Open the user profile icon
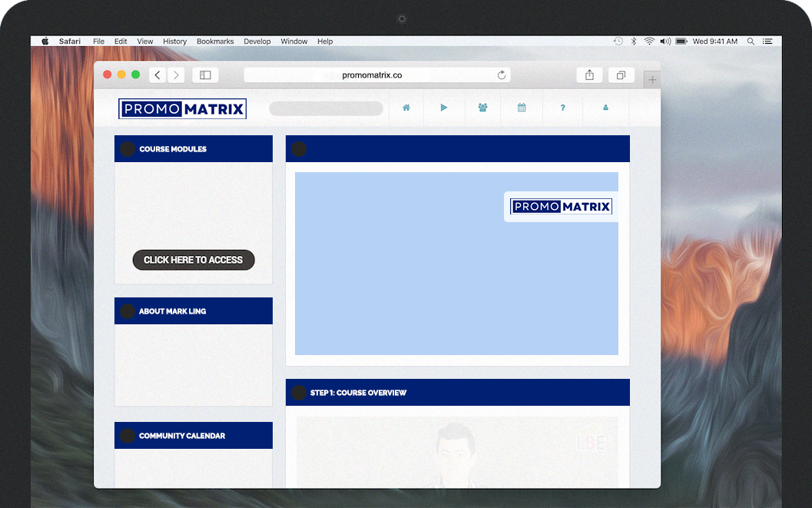The width and height of the screenshot is (812, 508). pos(605,108)
